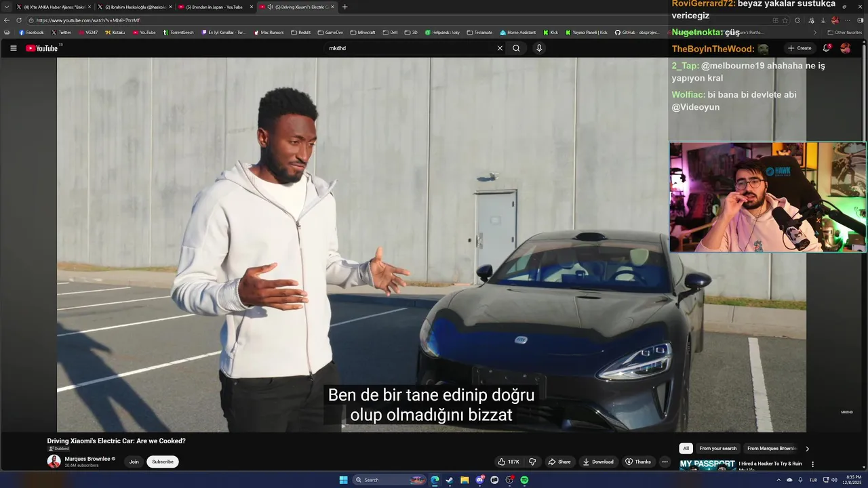Open volume control in system tray
This screenshot has height=488, width=868.
834,480
